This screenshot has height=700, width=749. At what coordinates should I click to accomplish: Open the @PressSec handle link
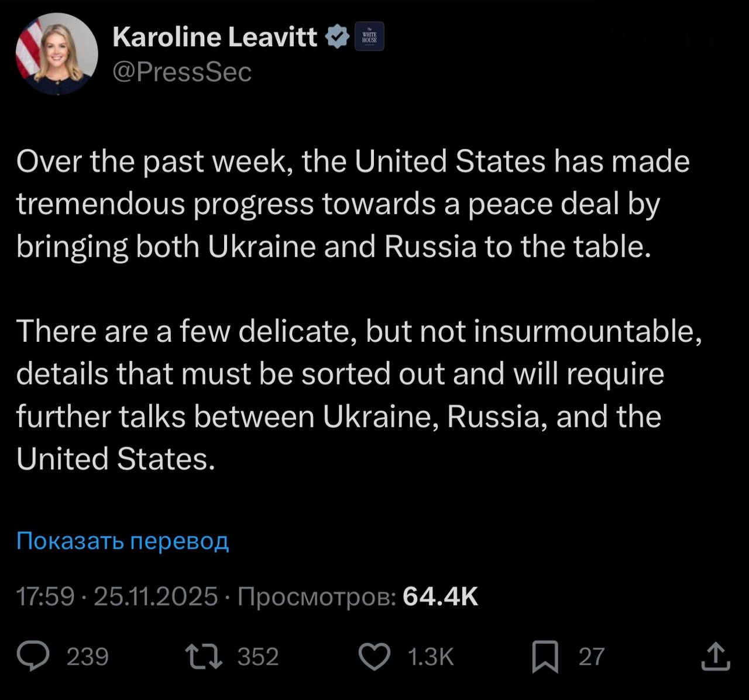coord(181,72)
